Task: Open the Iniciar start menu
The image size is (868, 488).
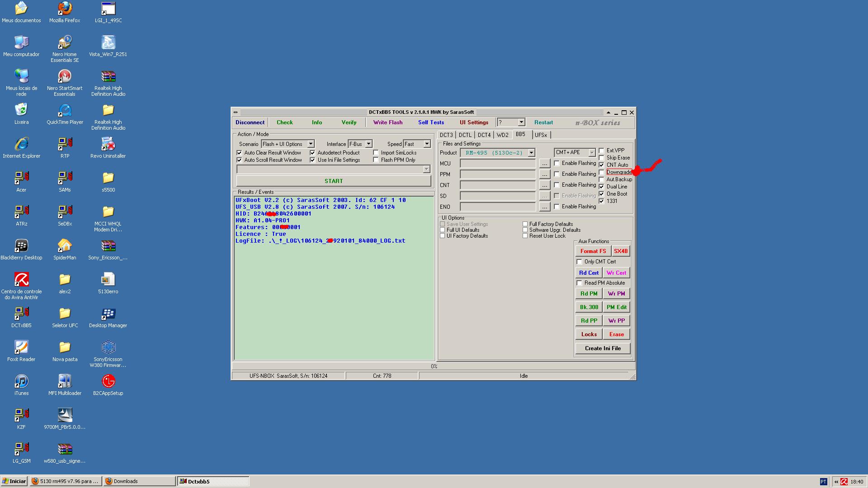Action: tap(14, 481)
